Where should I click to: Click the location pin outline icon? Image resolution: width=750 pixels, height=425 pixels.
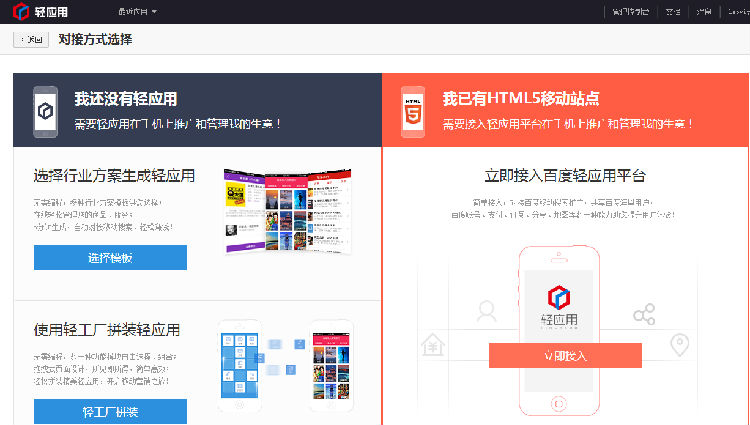(x=679, y=345)
